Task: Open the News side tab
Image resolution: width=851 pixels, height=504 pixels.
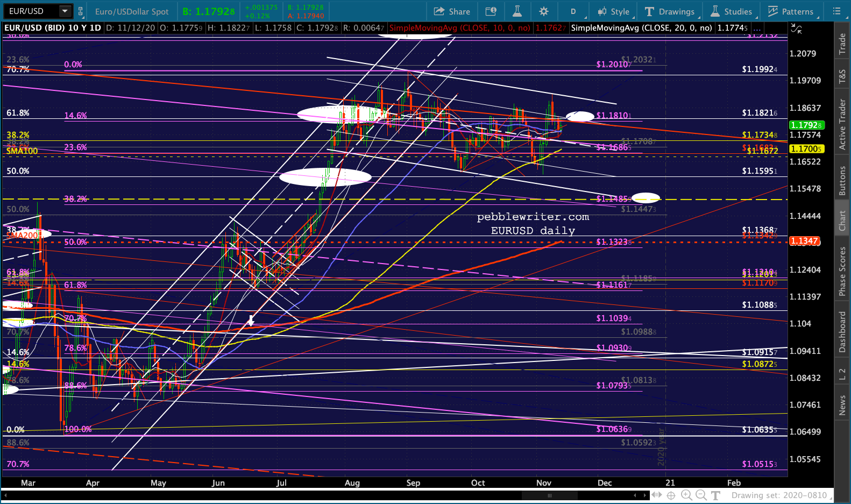Action: (842, 405)
